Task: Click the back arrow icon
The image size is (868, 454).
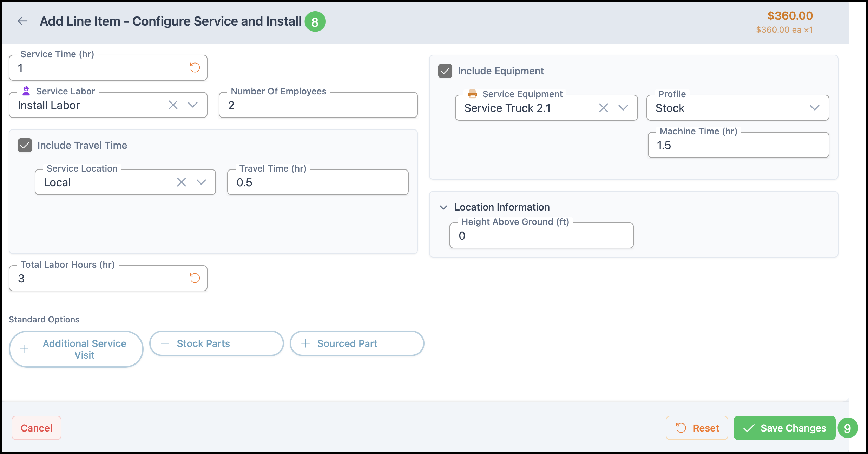Action: click(22, 21)
